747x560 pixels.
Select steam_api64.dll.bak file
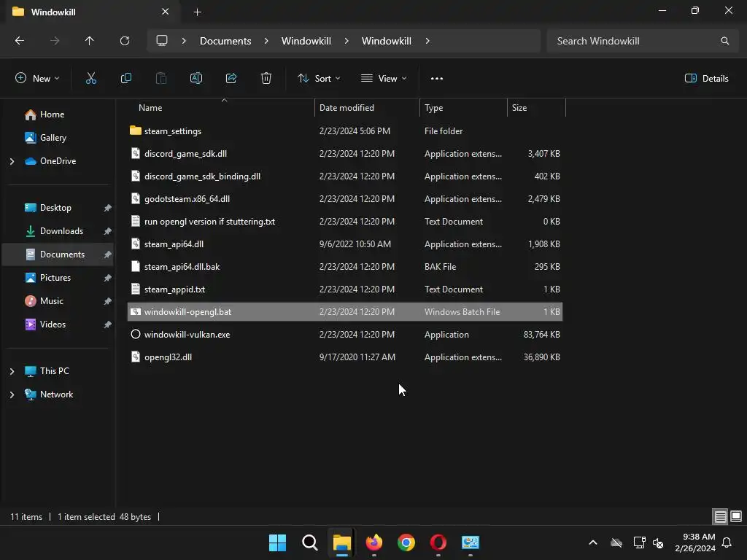[x=345, y=267]
